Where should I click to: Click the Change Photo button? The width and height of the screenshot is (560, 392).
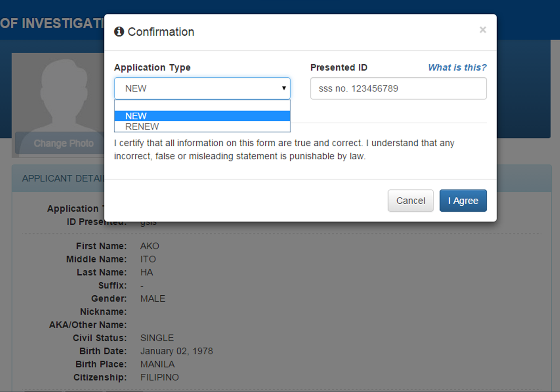coord(63,143)
